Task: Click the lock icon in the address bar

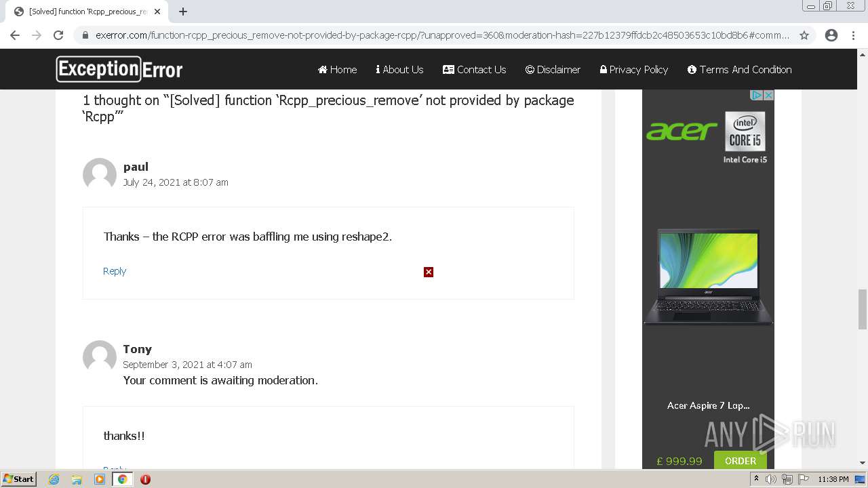Action: pyautogui.click(x=85, y=35)
